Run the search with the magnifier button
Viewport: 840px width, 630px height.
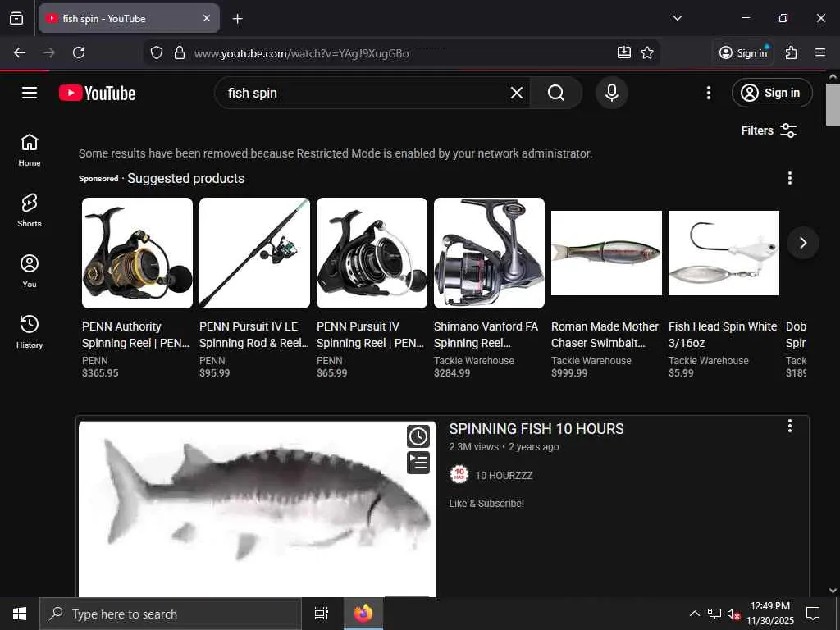coord(556,94)
